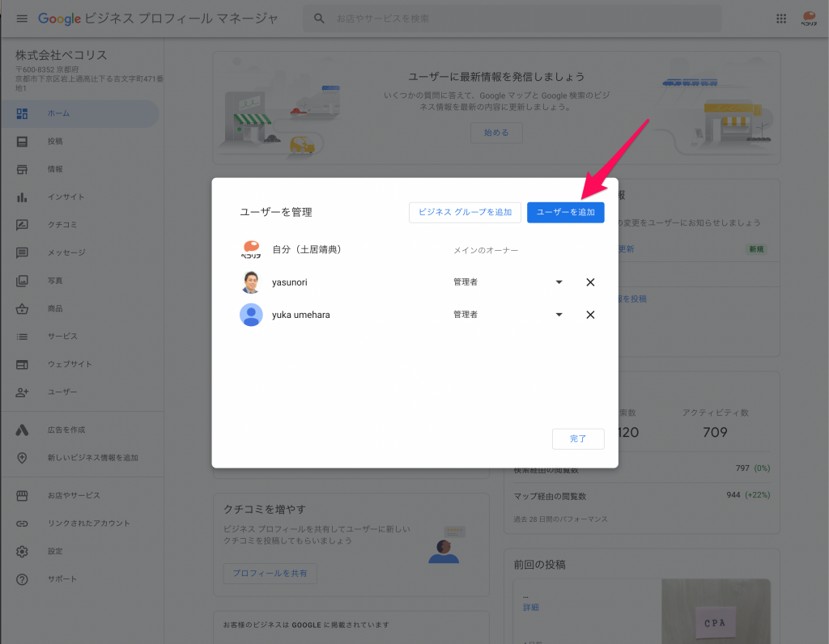Remove yuka umehara with the X icon

[x=590, y=315]
